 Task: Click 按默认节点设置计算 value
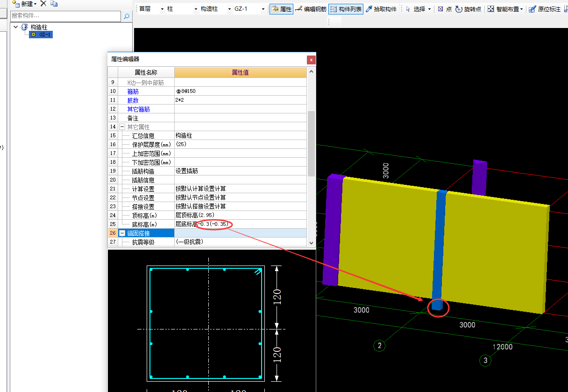point(241,198)
